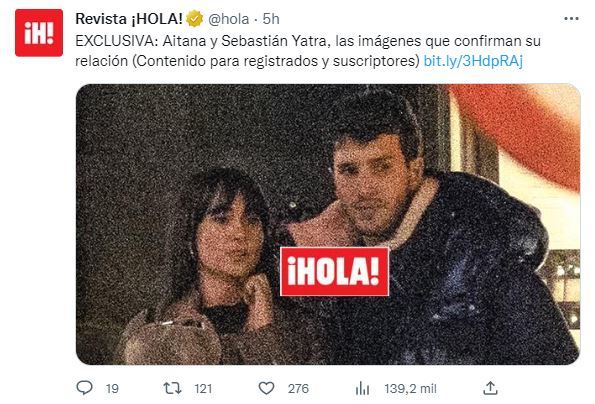Click the share upload arrow icon
595x404 pixels.
point(490,388)
